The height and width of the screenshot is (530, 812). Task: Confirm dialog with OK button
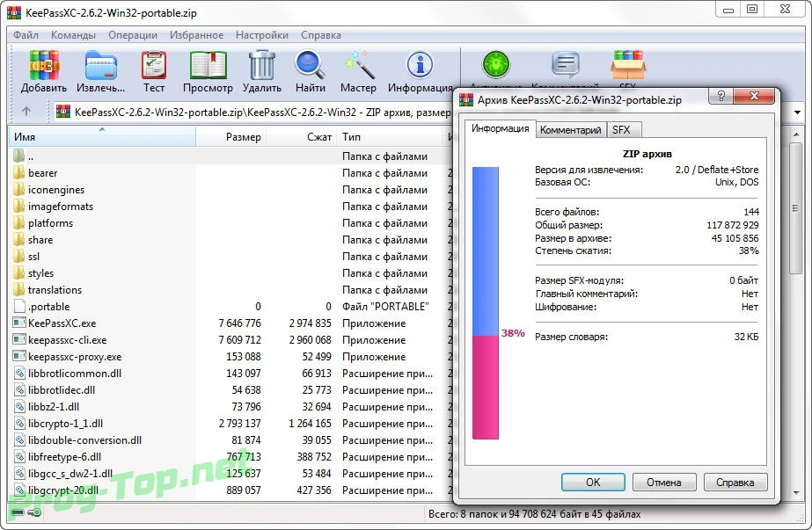pos(593,482)
